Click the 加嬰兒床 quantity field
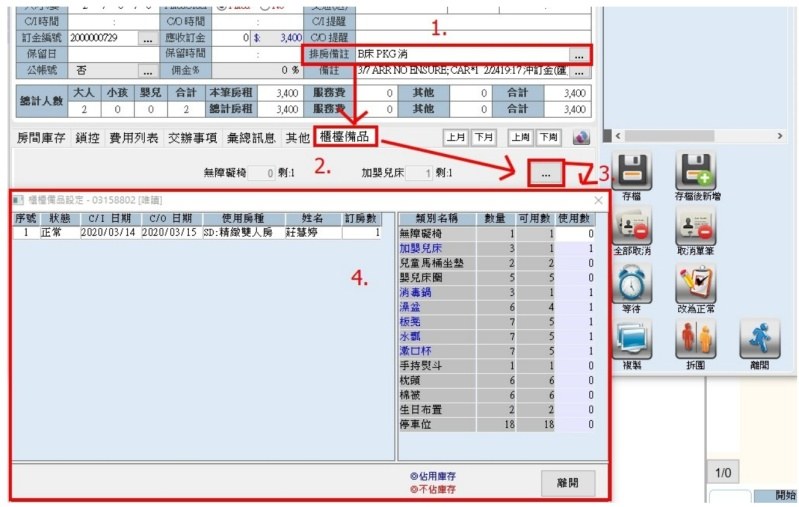799x507 pixels. point(419,173)
